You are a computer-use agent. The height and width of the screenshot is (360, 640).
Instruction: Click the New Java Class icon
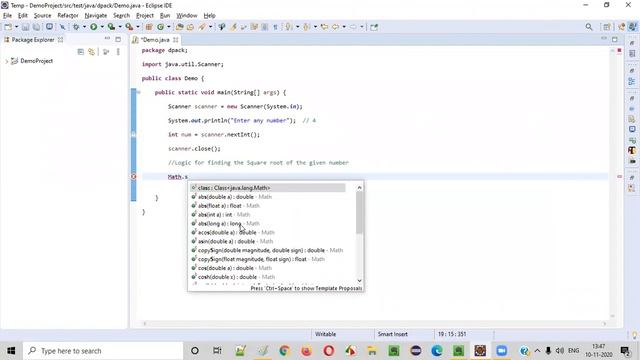click(160, 27)
